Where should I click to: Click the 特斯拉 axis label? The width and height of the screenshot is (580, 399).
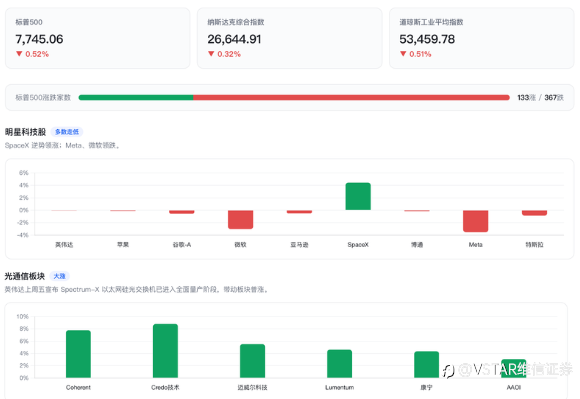[x=535, y=245]
